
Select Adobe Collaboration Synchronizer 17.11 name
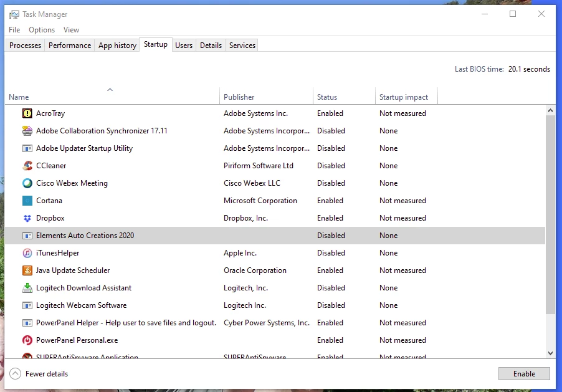(102, 131)
